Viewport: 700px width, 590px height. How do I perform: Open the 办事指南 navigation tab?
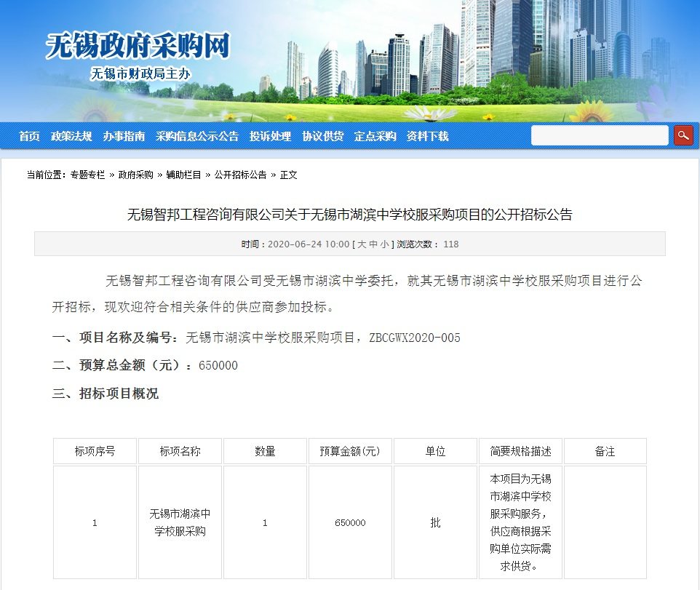[x=124, y=136]
